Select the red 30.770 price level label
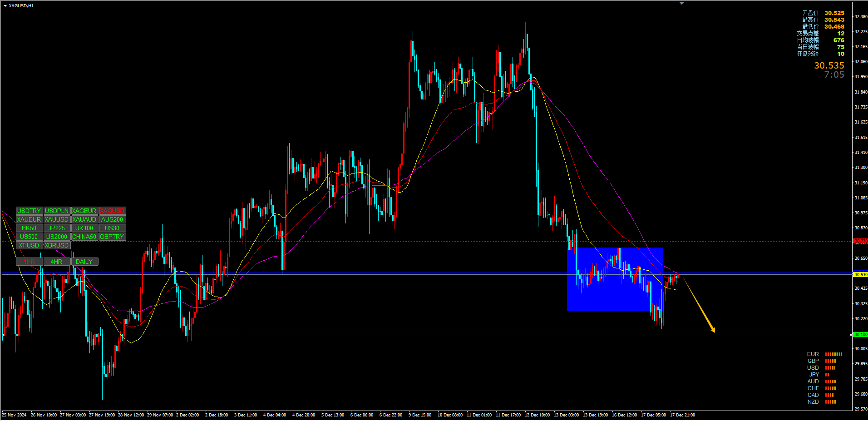The height and width of the screenshot is (421, 868). 860,241
